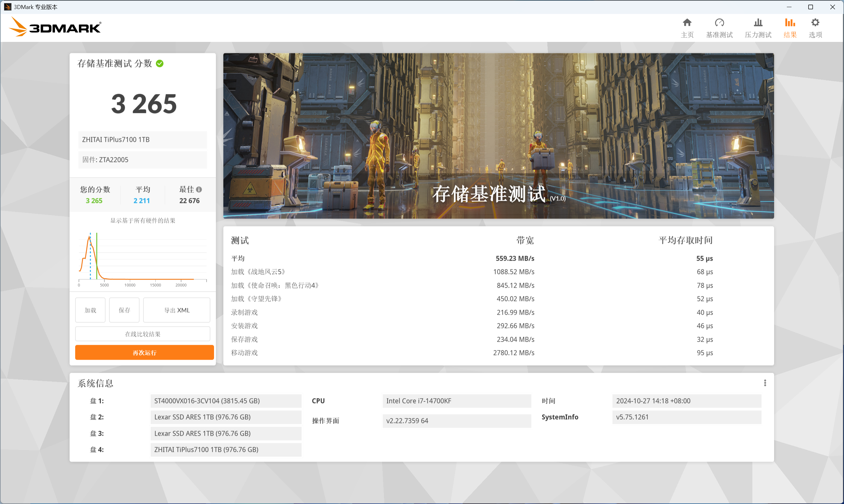Image resolution: width=844 pixels, height=504 pixels.
Task: Open the 压力测试 stress test icon
Action: 758,23
